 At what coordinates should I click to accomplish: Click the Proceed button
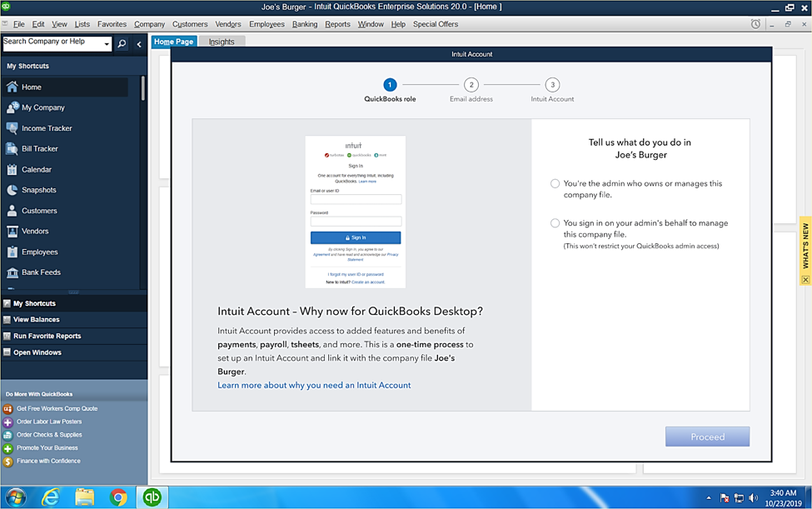click(707, 437)
